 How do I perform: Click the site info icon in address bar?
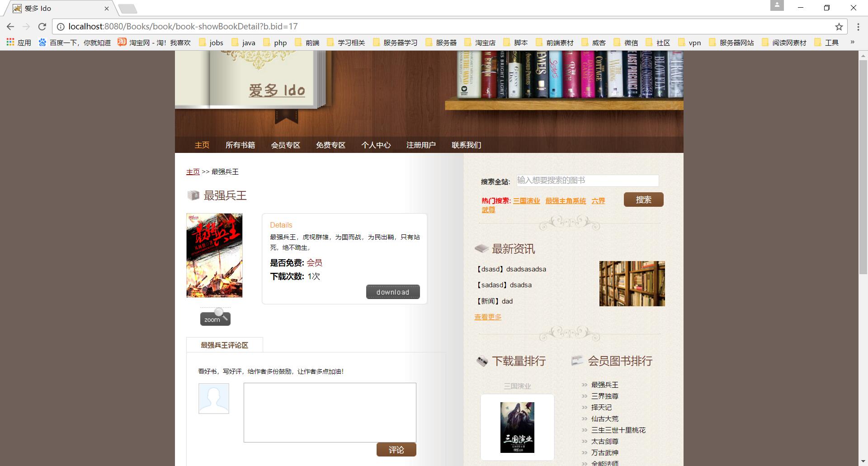(61, 27)
